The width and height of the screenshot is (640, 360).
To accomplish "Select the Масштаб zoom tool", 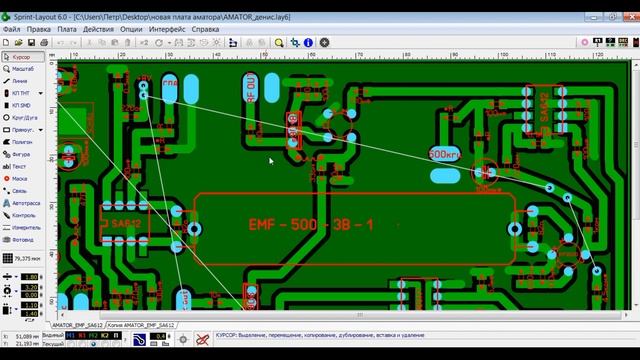I will click(23, 69).
